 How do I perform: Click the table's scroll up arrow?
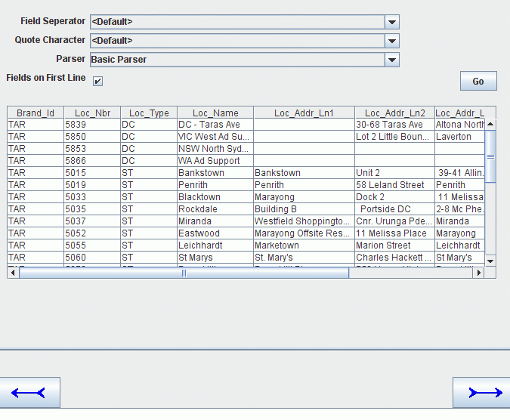coord(490,124)
